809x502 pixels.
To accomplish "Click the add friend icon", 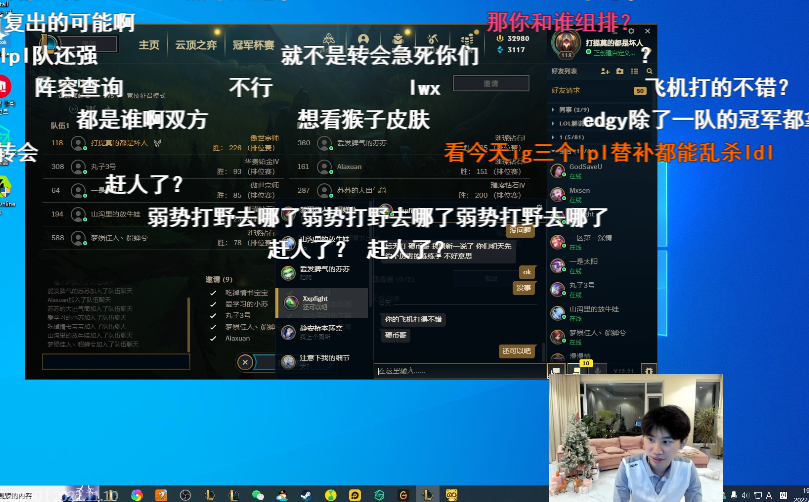I will 606,72.
